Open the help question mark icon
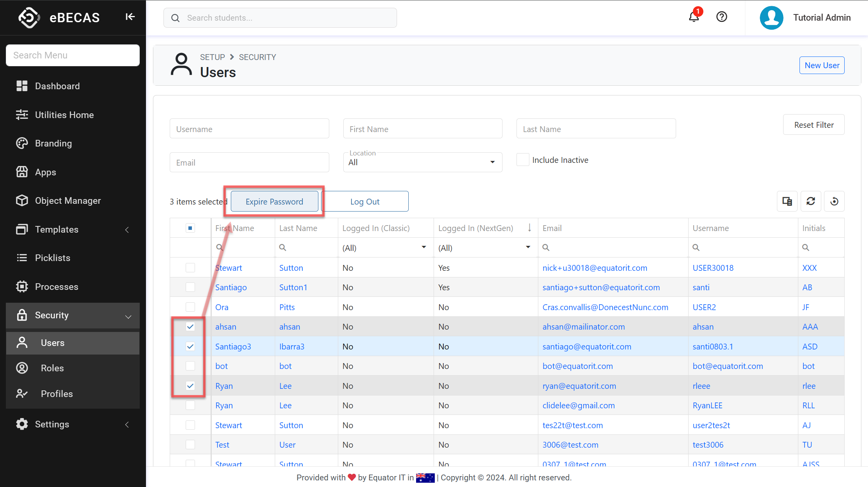868x487 pixels. click(x=722, y=17)
